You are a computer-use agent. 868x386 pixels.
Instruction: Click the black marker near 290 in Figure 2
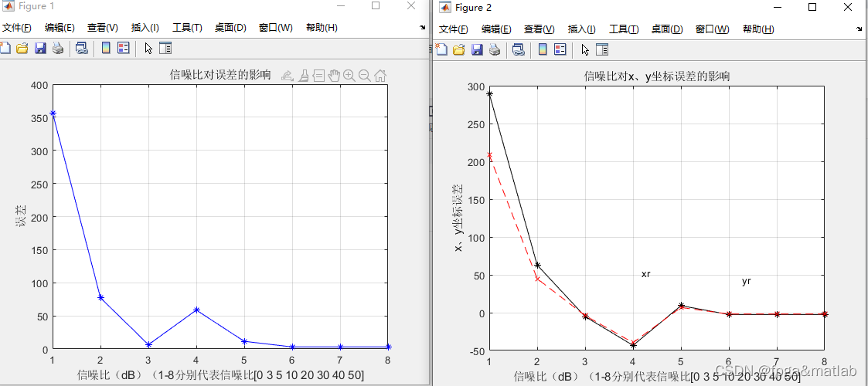(x=489, y=94)
